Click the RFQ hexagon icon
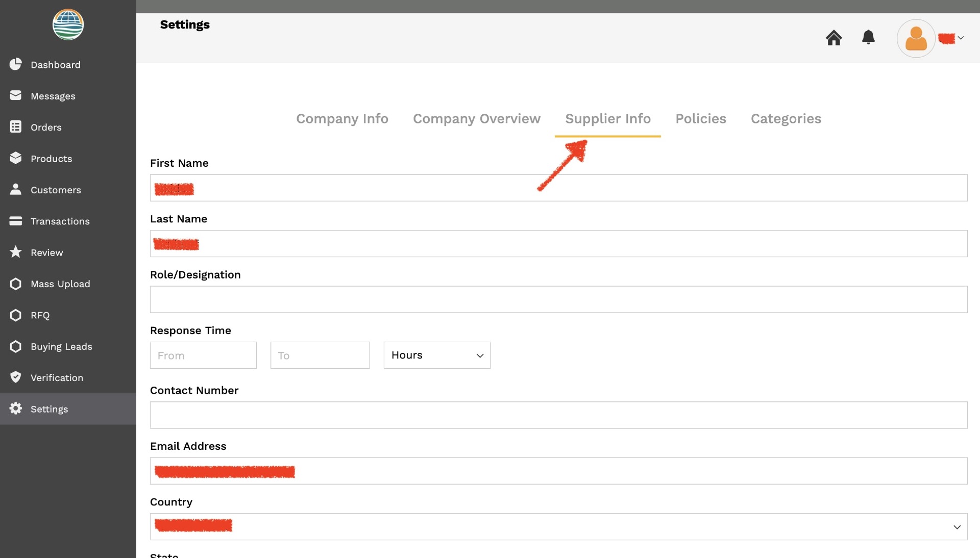This screenshot has height=558, width=980. 16,315
